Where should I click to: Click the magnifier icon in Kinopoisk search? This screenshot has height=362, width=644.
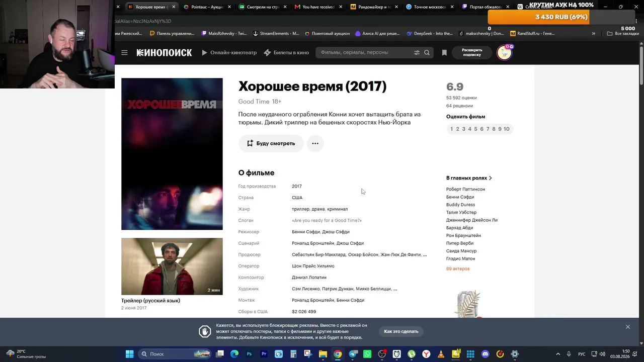(x=427, y=53)
